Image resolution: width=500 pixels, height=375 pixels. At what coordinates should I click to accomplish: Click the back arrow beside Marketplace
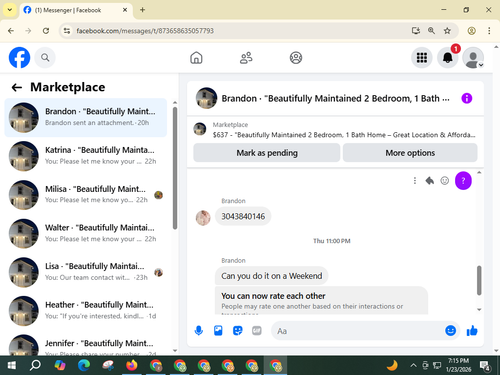17,87
